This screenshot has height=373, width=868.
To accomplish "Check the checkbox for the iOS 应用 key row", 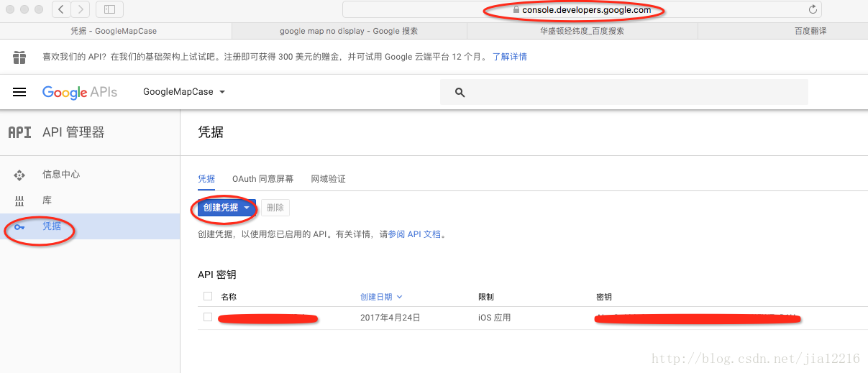I will coord(208,317).
